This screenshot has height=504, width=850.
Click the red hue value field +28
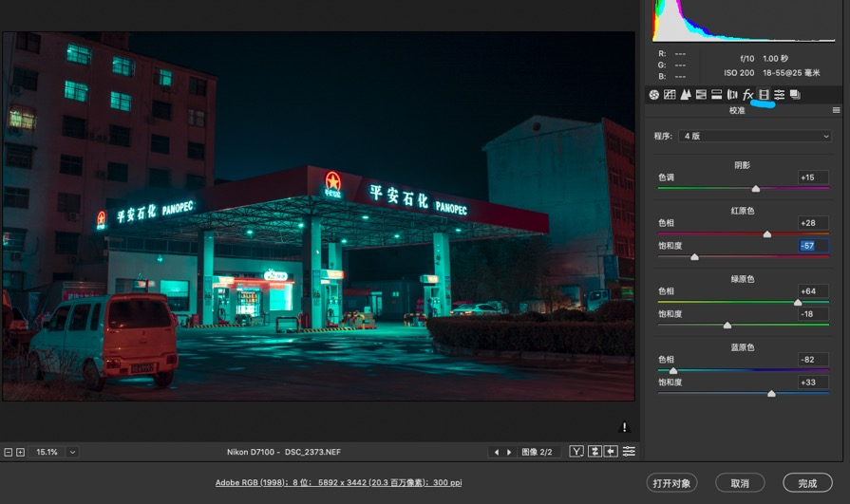[813, 223]
